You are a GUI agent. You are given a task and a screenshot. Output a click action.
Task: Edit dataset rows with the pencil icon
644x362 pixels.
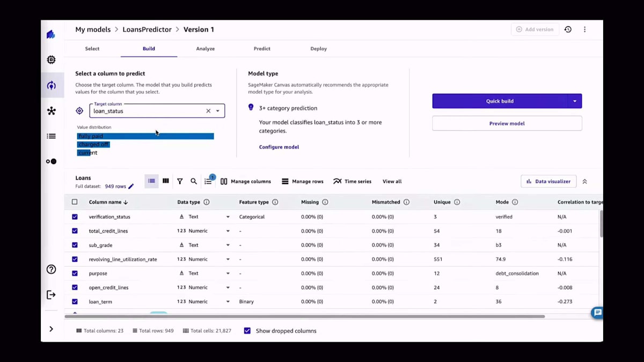point(131,187)
